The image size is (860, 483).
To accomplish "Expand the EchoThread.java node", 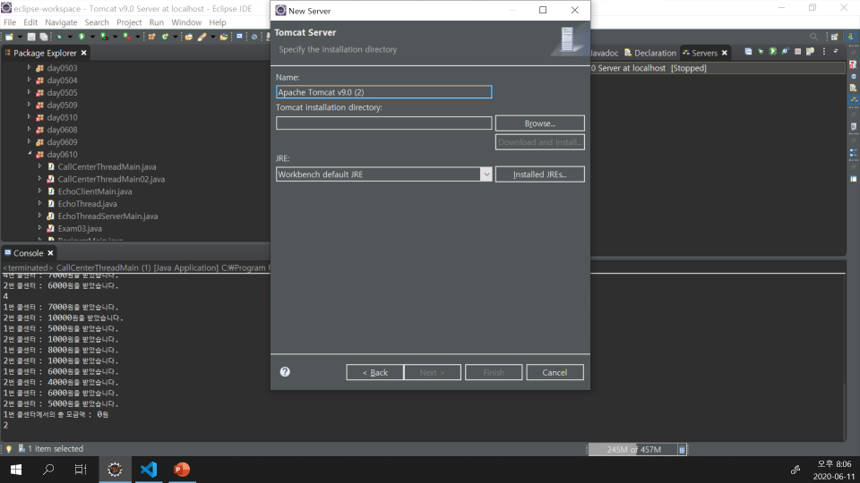I will point(39,203).
